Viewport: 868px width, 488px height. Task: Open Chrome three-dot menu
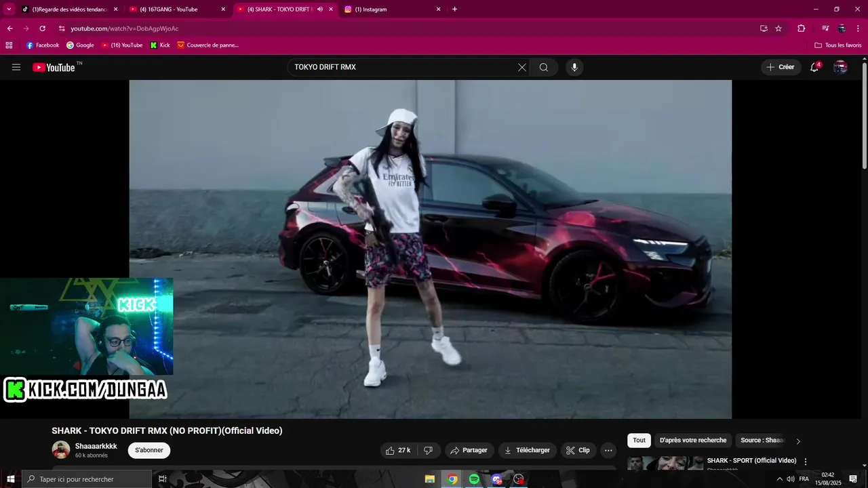(858, 28)
